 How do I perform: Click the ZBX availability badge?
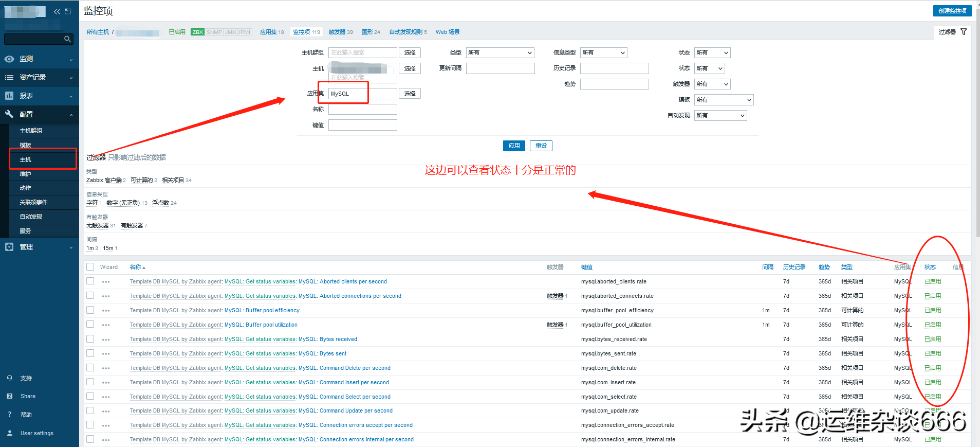(198, 32)
